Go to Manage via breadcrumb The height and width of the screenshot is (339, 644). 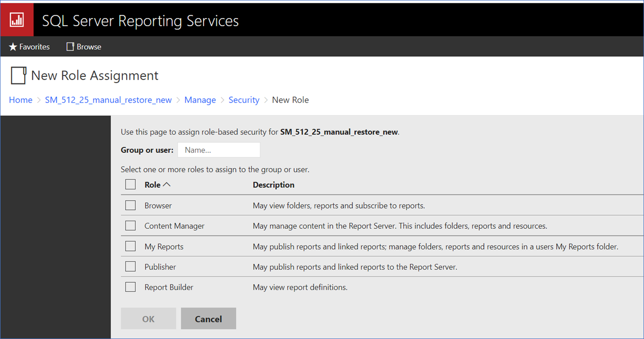point(200,100)
